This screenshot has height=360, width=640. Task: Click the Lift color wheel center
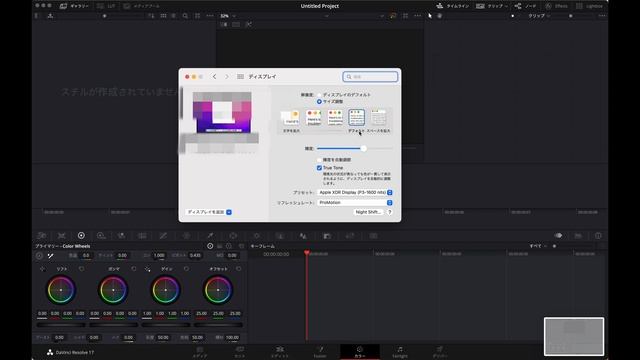click(61, 290)
